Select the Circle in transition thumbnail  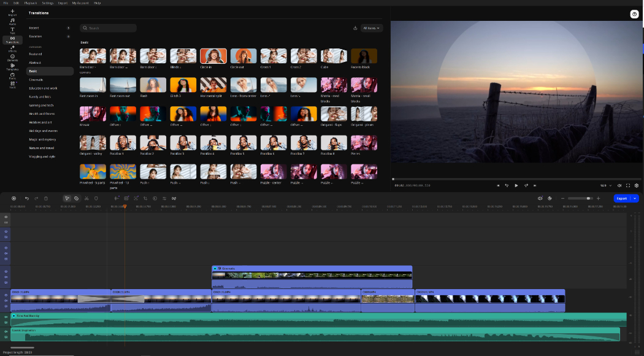pos(213,56)
